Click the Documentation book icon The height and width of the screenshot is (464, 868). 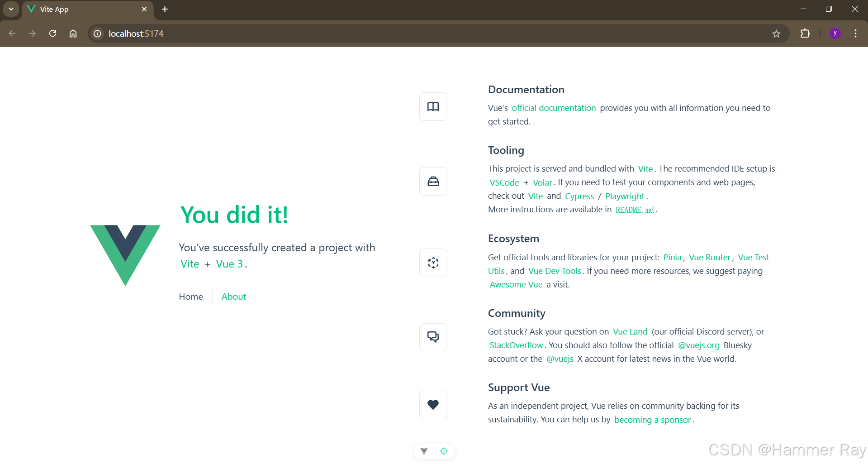tap(433, 106)
